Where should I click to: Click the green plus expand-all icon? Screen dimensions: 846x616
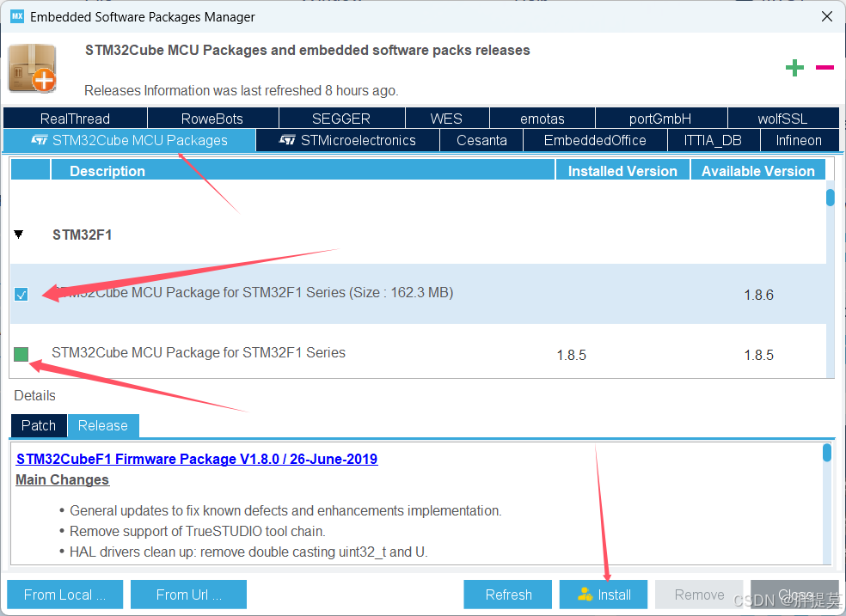click(x=794, y=68)
